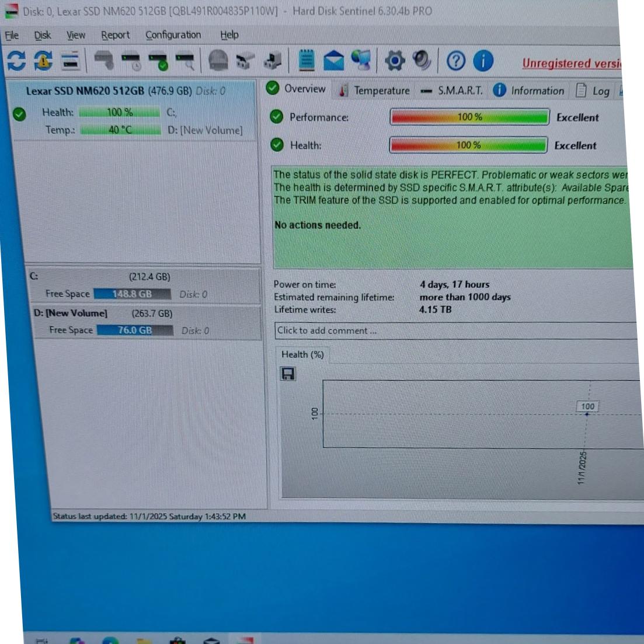
Task: Open the Configuration menu
Action: [173, 35]
